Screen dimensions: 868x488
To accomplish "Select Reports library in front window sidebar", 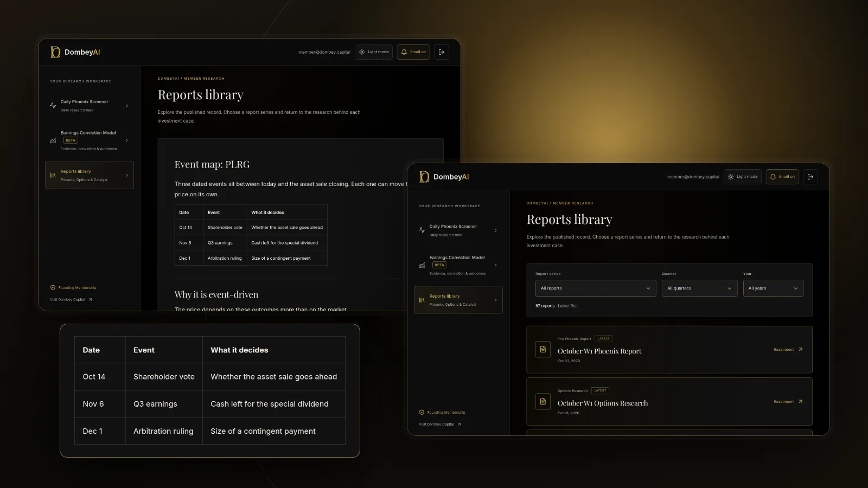I will click(458, 300).
